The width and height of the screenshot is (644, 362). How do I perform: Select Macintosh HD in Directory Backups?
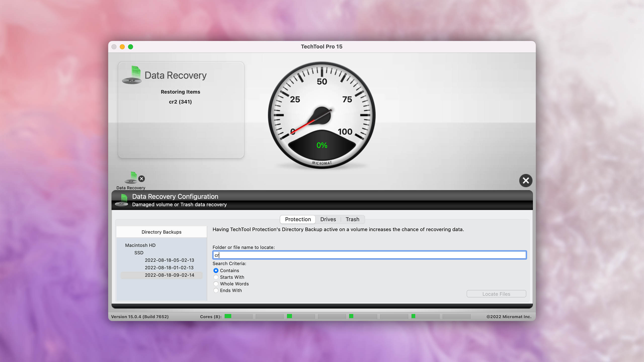pos(140,245)
